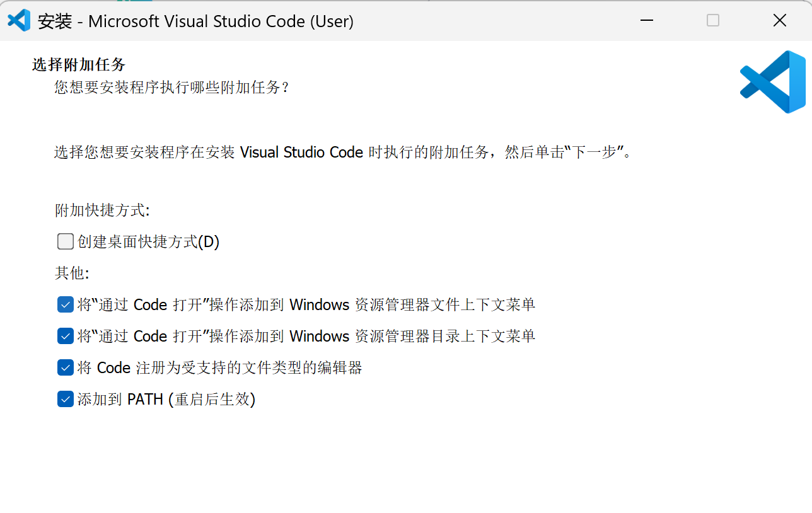The height and width of the screenshot is (513, 812).
Task: Click the 其他: section label
Action: coord(72,274)
